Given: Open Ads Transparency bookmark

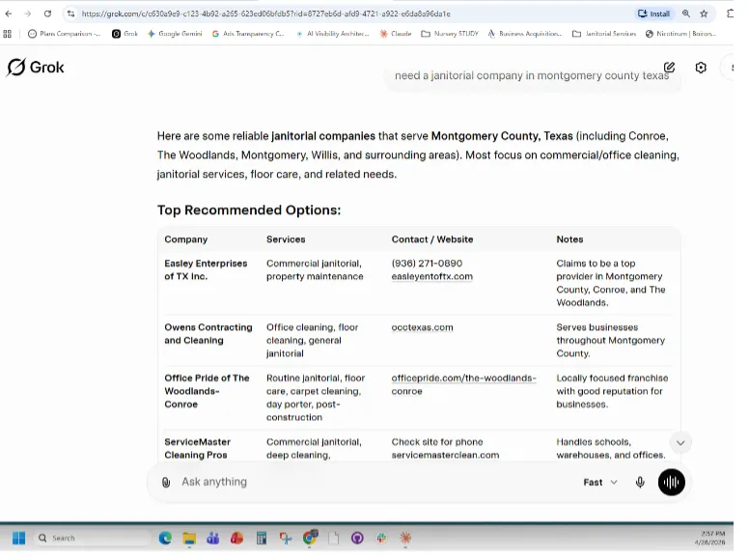Looking at the screenshot, I should pos(248,34).
